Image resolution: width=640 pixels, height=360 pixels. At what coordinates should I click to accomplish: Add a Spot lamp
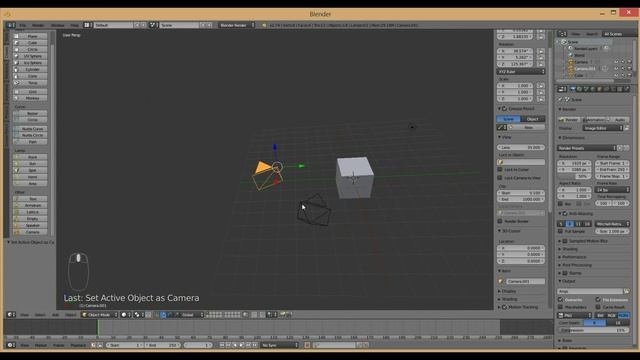30,170
